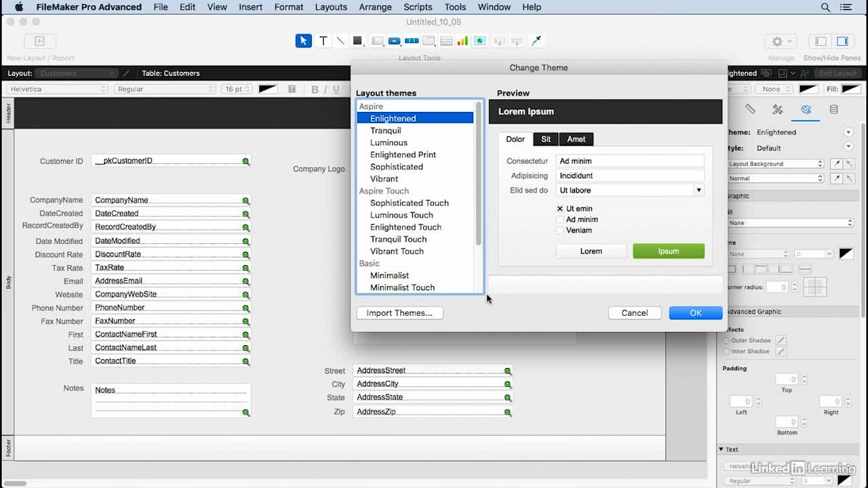Switch to the Amet preview tab

tap(576, 139)
